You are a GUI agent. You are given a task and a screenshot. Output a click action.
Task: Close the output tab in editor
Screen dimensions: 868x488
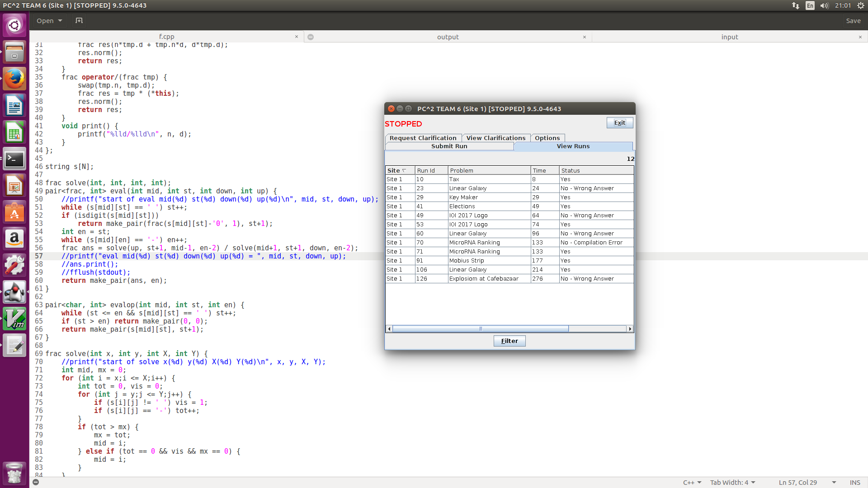(584, 37)
